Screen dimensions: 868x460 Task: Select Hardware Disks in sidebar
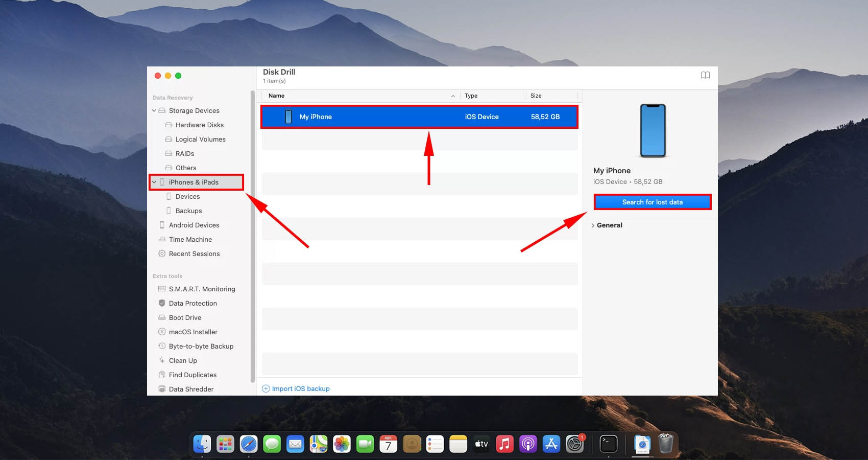[x=199, y=125]
